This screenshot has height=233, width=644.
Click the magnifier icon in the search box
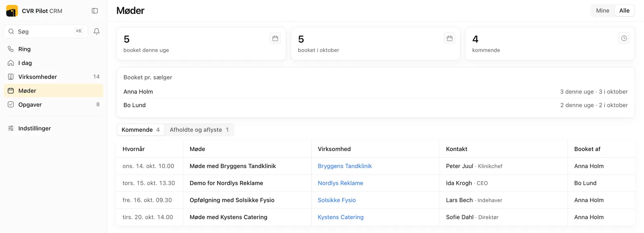[x=11, y=31]
